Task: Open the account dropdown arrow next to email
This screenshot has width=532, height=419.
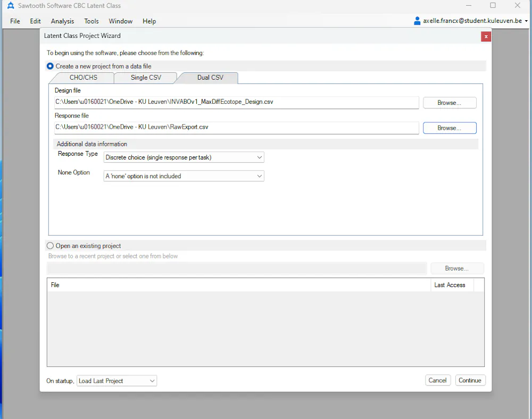Action: 526,21
